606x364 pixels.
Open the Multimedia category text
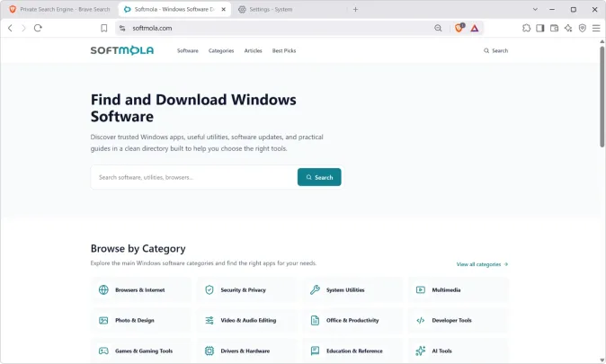click(446, 289)
